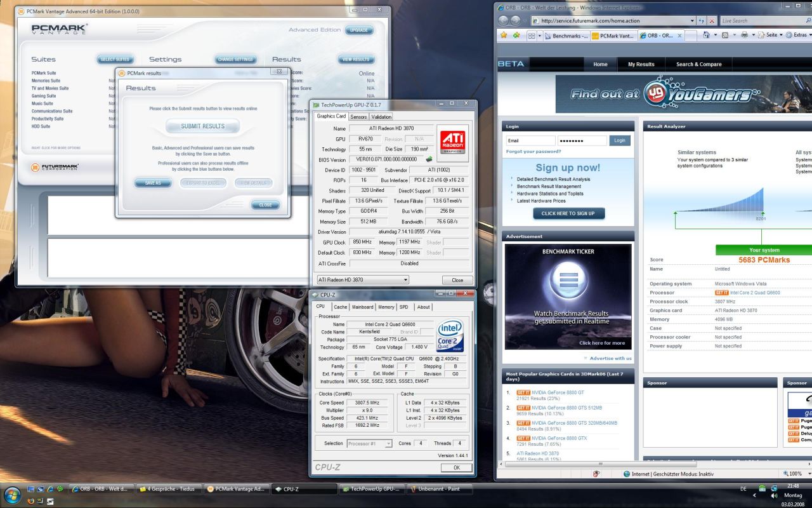Open the Print options dropdown arrow

[754, 35]
